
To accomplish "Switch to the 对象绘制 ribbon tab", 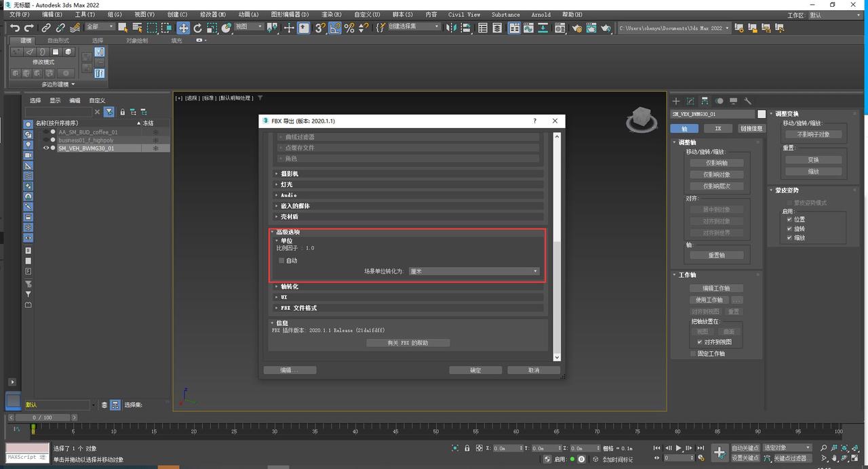I will [136, 41].
